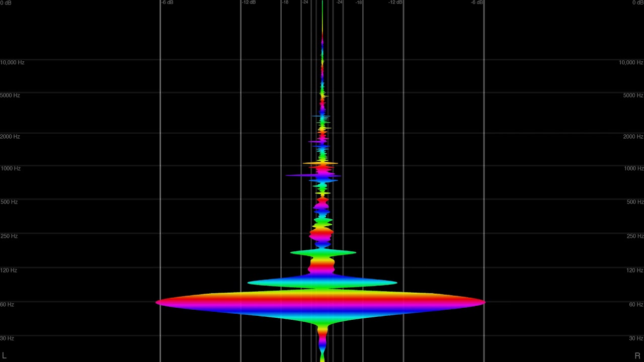
Task: Select the -6 dB marker on L half
Action: coord(168,3)
